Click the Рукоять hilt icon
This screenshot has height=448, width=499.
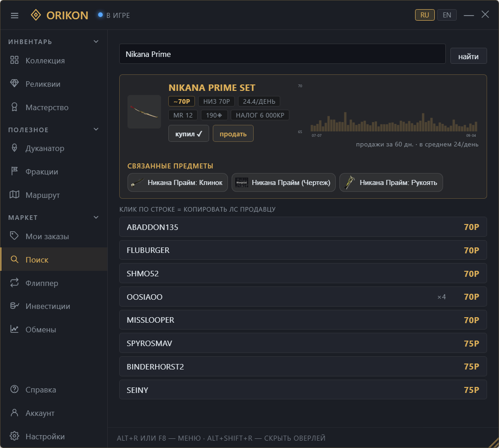pyautogui.click(x=349, y=182)
